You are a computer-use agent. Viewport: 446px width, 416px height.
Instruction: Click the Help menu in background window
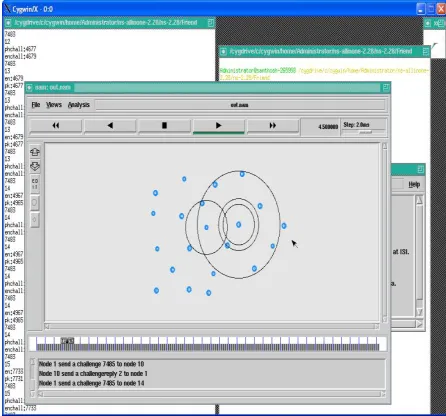click(x=414, y=184)
